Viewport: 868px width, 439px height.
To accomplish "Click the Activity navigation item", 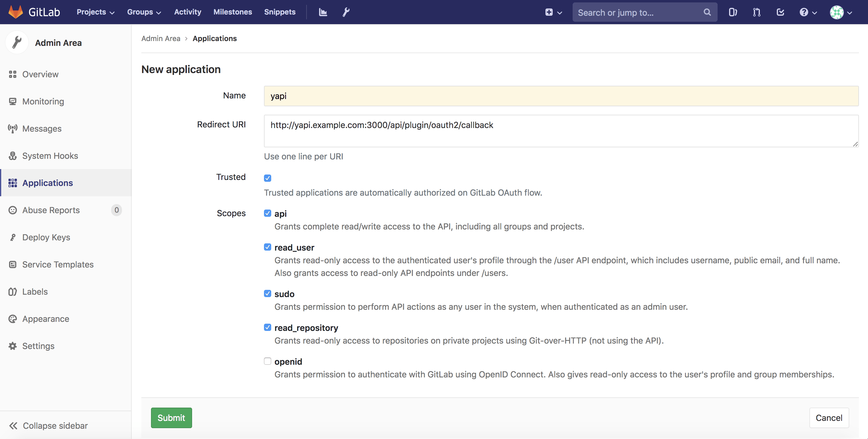I will 188,11.
